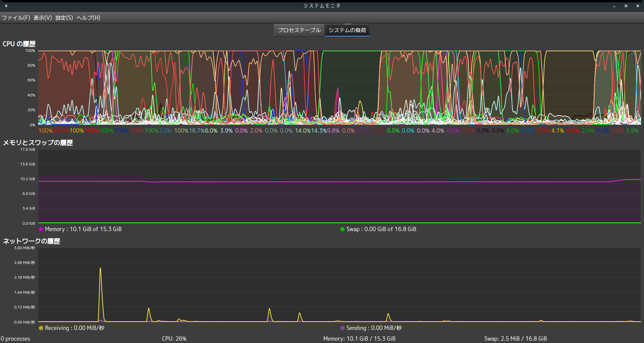Click the CPU: 26% status bar item
644x343 pixels.
click(x=174, y=339)
